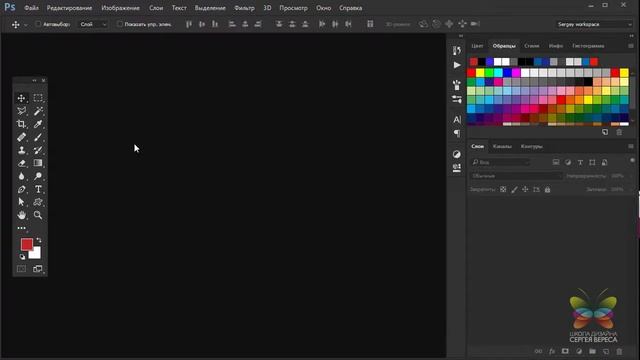Switch to the Каналы tab
Viewport: 640px width, 360px height.
coord(502,146)
